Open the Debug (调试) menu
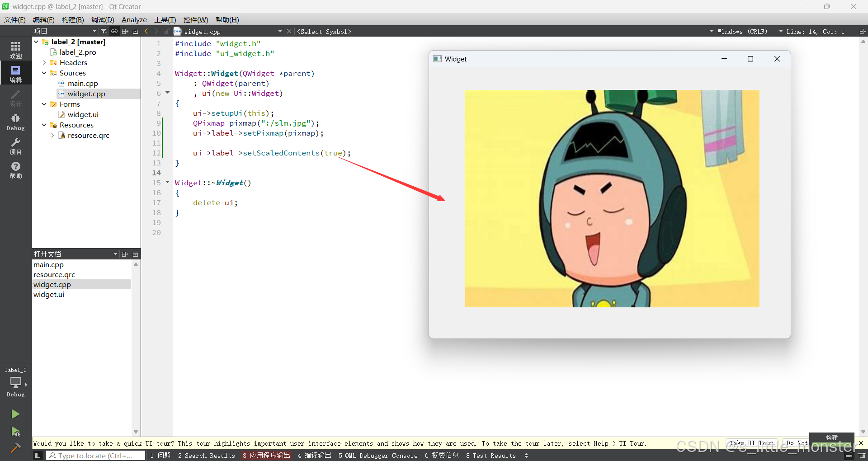Image resolution: width=868 pixels, height=461 pixels. (103, 19)
